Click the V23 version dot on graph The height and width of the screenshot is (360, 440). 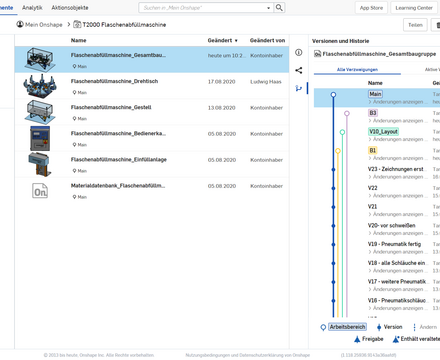tap(333, 170)
